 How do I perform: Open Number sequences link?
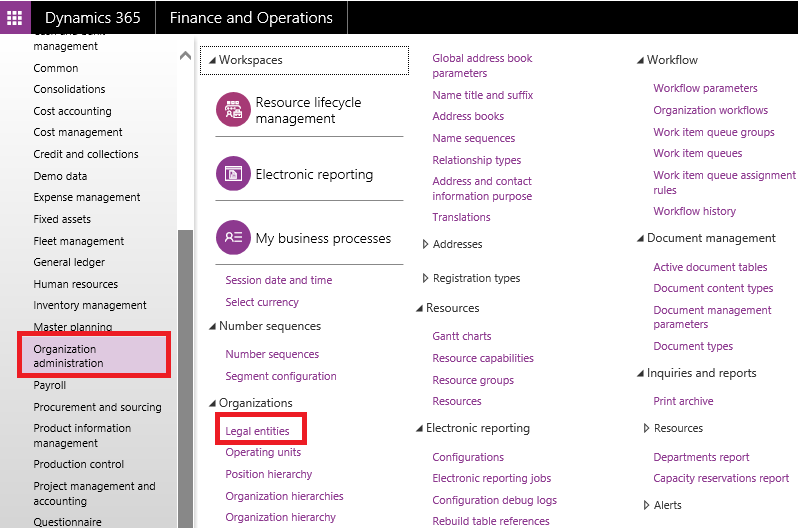coord(272,354)
